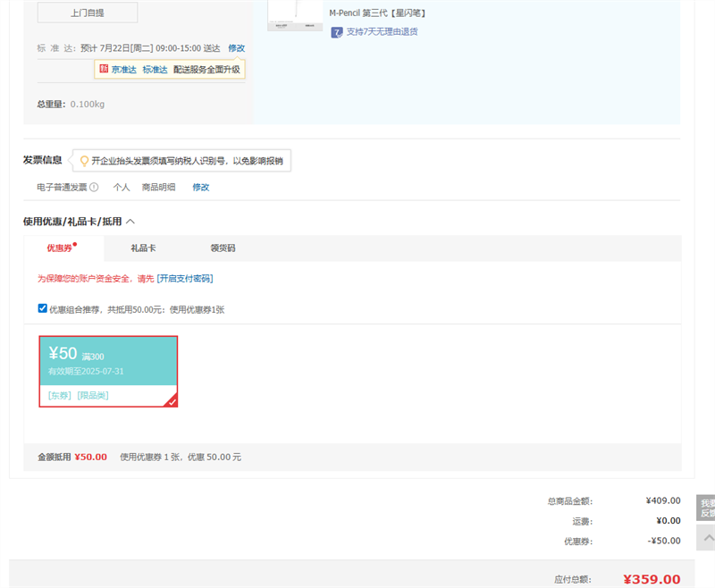Click the info icon beside 电子普通发票

click(x=94, y=188)
